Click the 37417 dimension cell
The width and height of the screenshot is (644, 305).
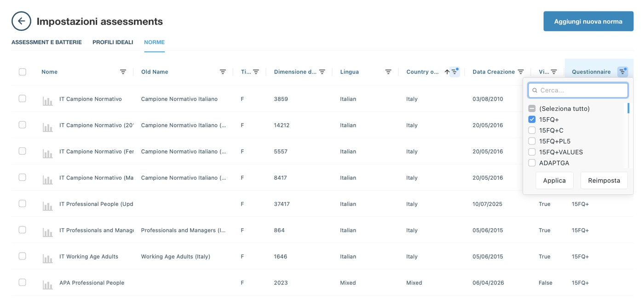tap(282, 204)
